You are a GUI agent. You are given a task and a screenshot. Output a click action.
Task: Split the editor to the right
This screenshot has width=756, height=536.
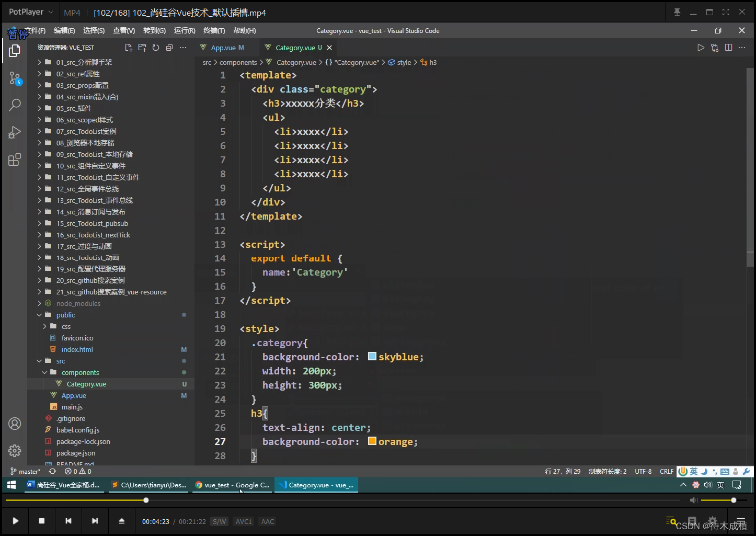click(x=728, y=48)
